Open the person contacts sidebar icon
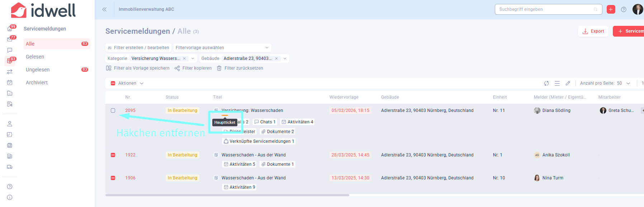 pos(10,124)
